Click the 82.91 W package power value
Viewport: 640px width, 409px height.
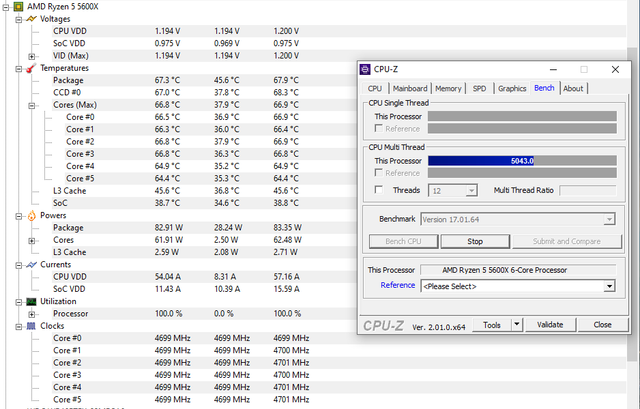click(x=169, y=228)
